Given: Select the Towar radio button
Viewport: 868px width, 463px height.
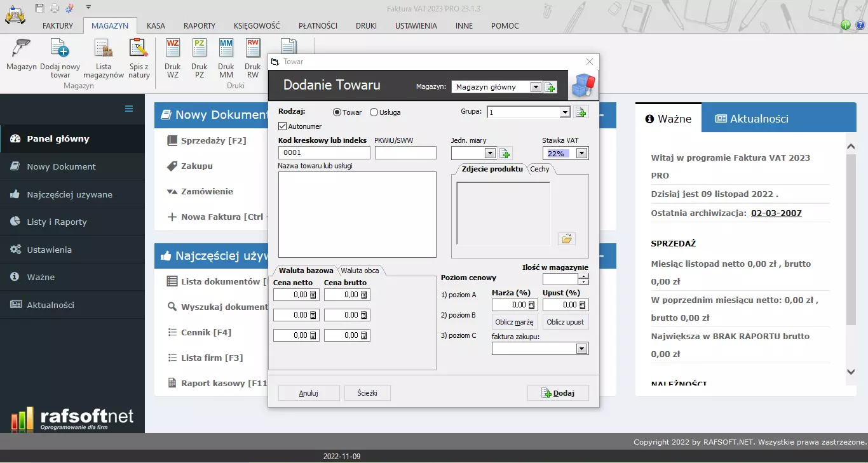Looking at the screenshot, I should point(337,112).
